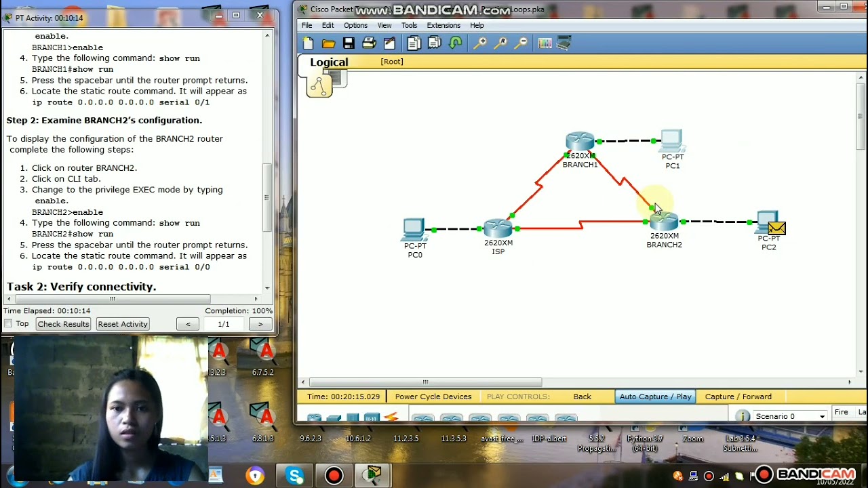Screen dimensions: 868x488
Task: Zoom in with the plus magnifier icon
Action: pos(480,43)
